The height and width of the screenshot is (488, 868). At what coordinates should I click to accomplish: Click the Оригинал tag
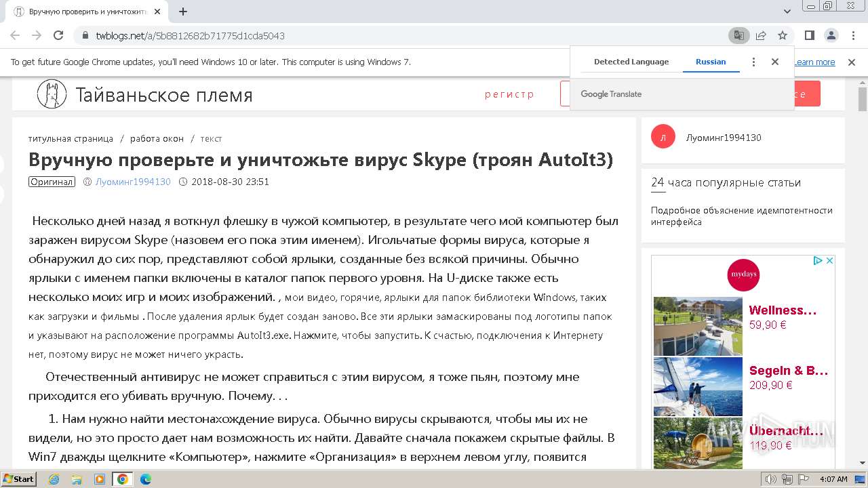tap(52, 182)
